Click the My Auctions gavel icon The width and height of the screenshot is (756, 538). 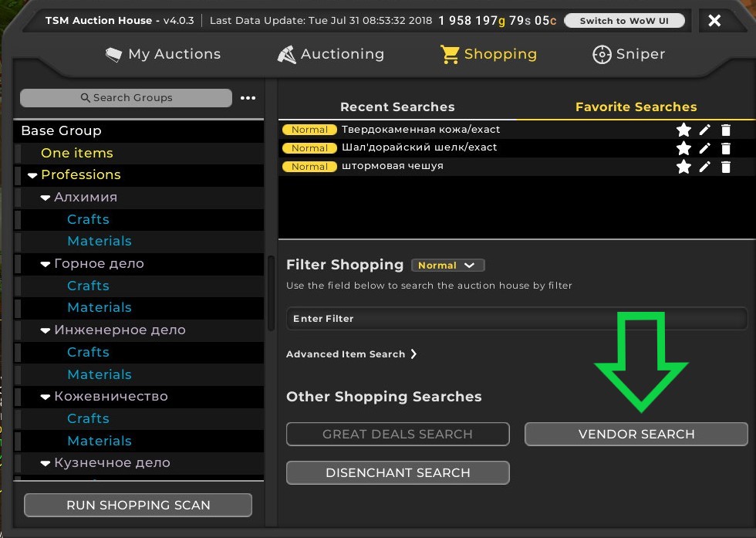pos(114,55)
